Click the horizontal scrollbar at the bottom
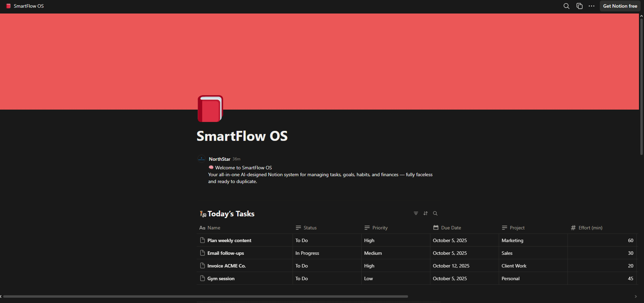The image size is (644, 303). click(x=206, y=296)
